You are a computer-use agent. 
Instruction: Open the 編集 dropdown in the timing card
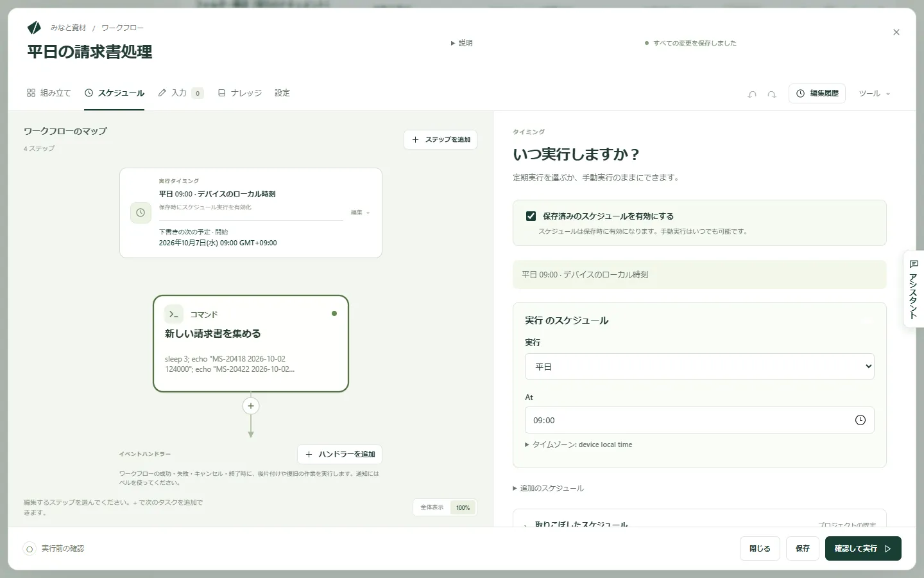pos(360,213)
